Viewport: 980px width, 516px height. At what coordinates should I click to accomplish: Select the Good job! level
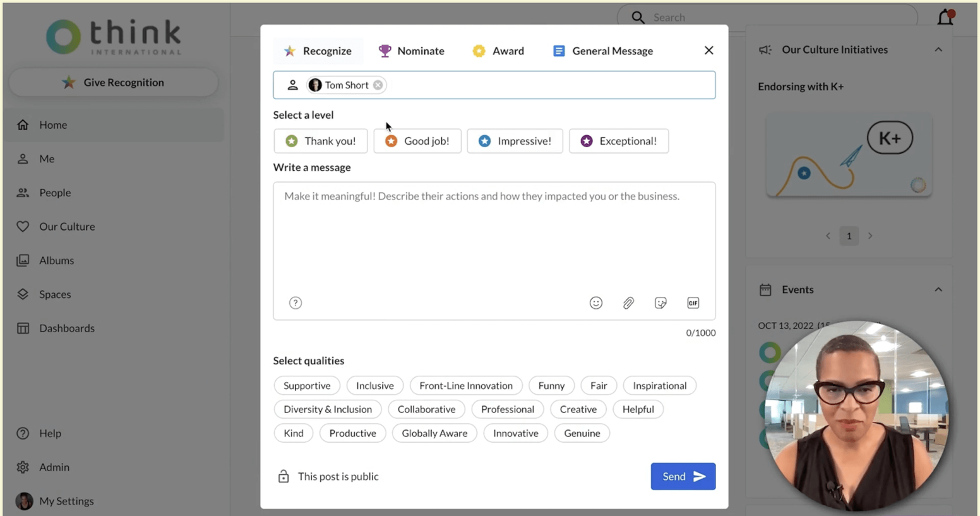[417, 141]
